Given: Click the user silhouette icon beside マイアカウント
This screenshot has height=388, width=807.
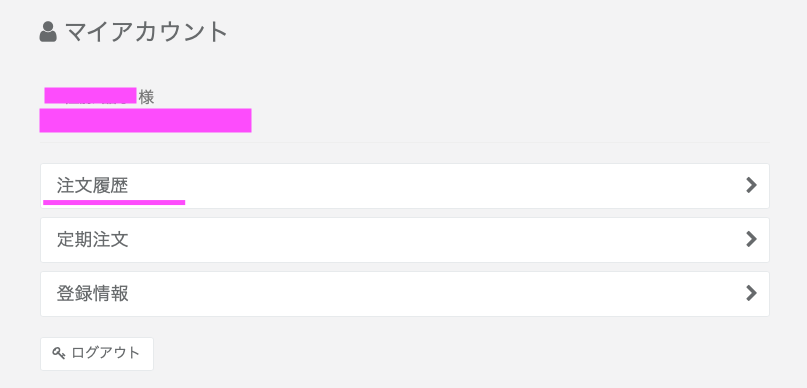Looking at the screenshot, I should pyautogui.click(x=48, y=32).
